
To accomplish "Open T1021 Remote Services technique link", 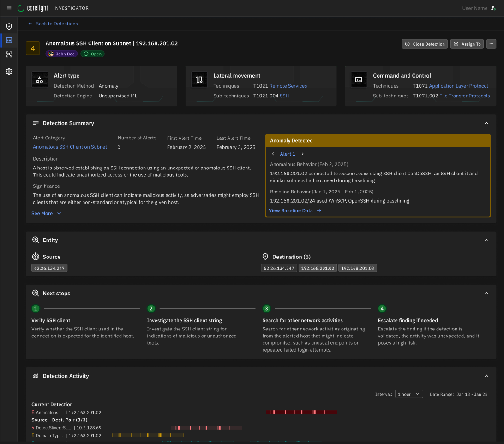I will tap(288, 86).
